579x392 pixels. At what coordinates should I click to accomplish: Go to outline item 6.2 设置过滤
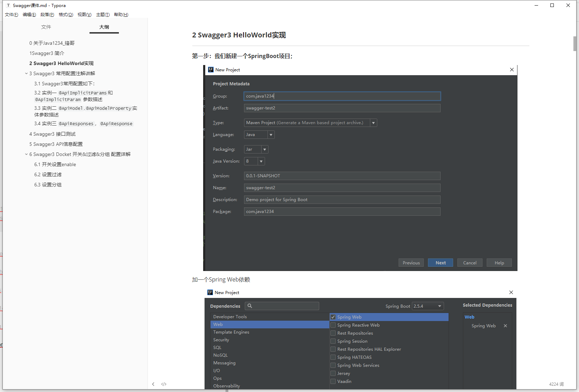[x=48, y=174]
